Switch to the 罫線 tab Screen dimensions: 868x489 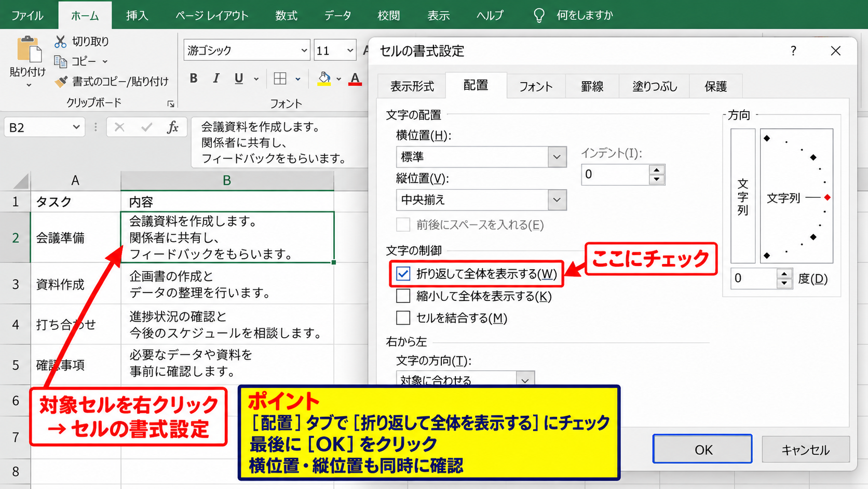[x=592, y=86]
